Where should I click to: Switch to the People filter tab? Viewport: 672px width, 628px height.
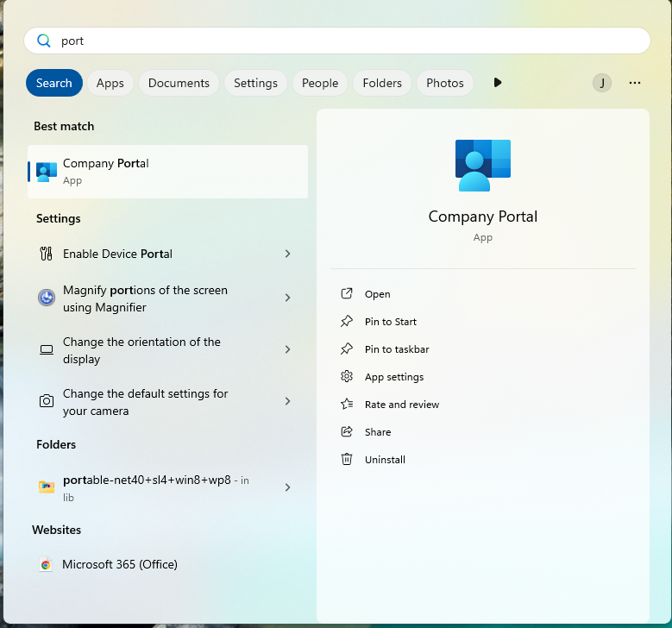click(x=320, y=83)
